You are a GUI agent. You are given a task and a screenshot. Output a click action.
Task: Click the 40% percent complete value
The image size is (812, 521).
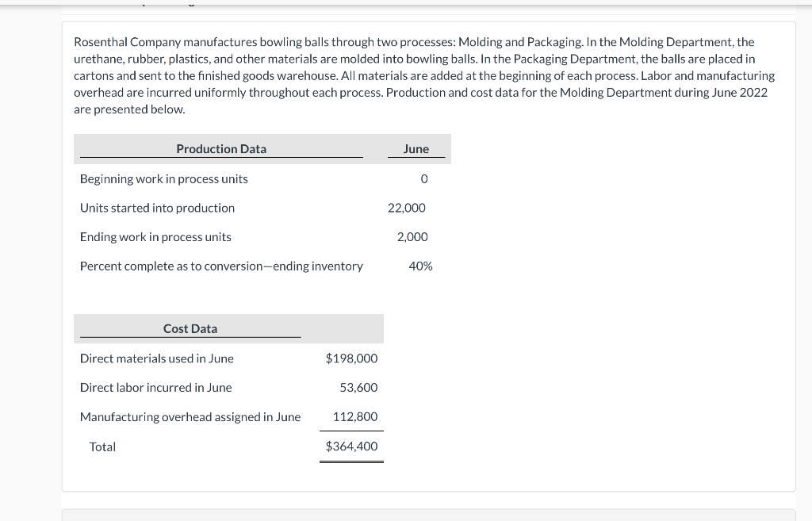pos(420,266)
